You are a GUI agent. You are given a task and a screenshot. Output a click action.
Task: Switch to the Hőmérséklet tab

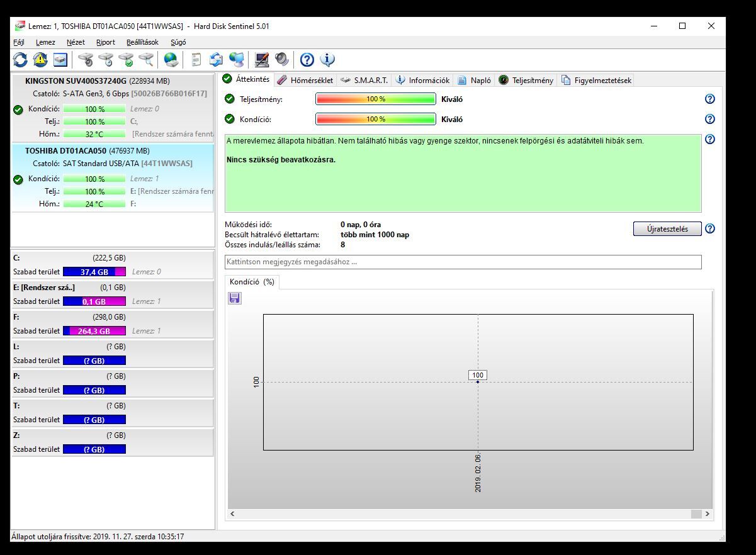[305, 80]
